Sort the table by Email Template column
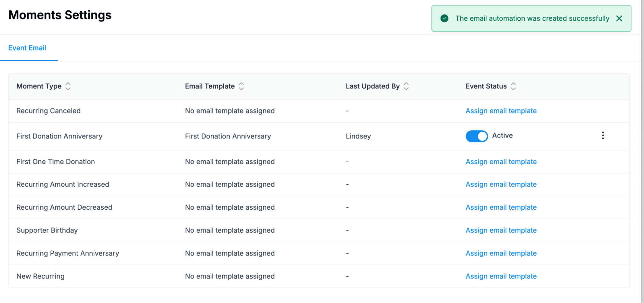This screenshot has width=644, height=303. click(x=241, y=86)
